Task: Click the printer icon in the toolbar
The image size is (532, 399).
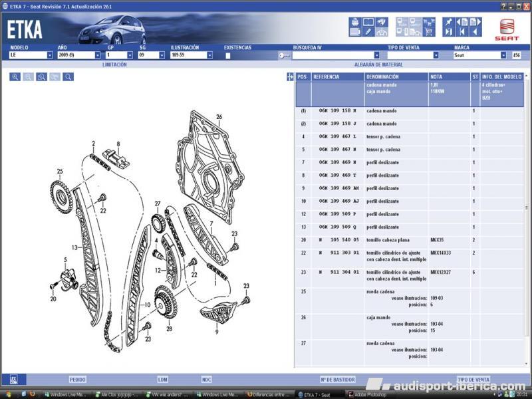Action: (355, 22)
